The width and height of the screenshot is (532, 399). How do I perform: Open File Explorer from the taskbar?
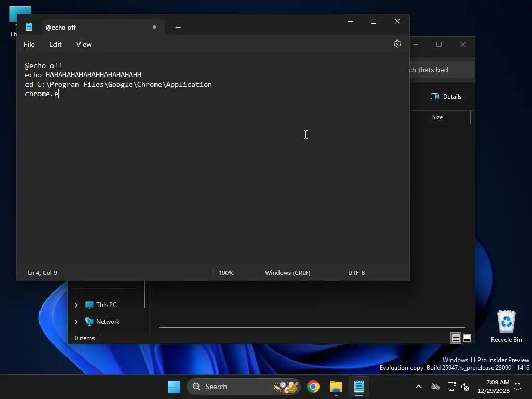click(336, 387)
